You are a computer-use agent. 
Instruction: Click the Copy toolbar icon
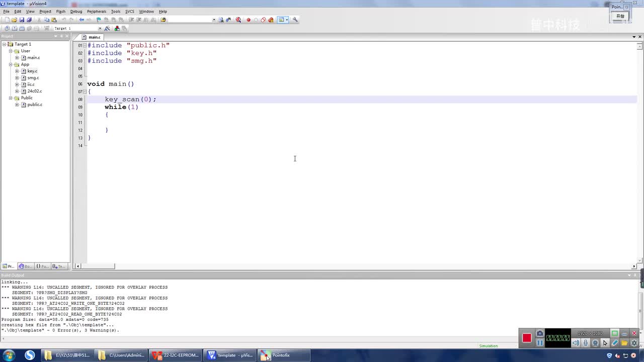pyautogui.click(x=47, y=20)
